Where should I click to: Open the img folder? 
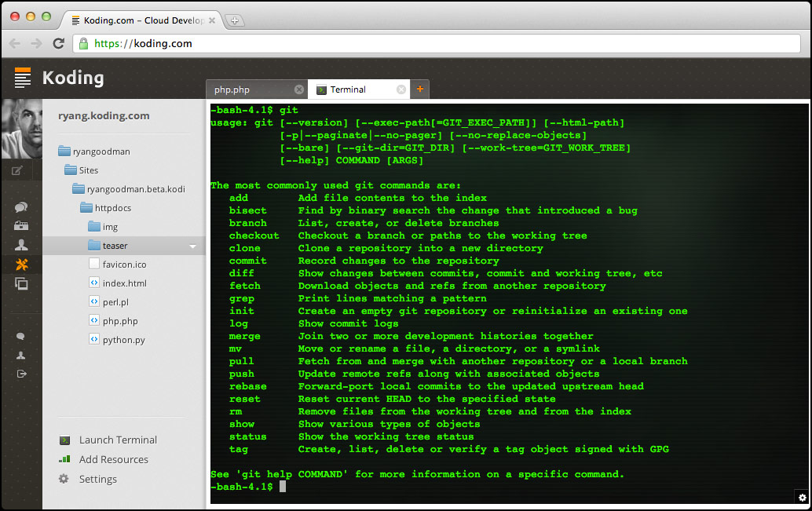pyautogui.click(x=103, y=227)
